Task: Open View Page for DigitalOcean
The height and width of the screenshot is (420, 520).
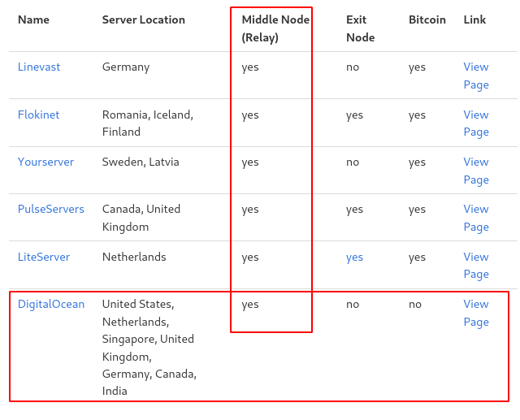Action: tap(475, 313)
